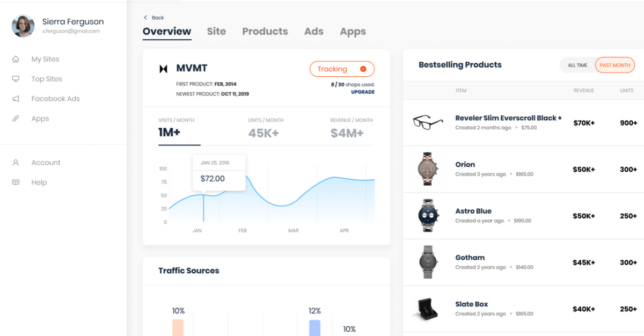Open the Slate Box product name

[471, 304]
